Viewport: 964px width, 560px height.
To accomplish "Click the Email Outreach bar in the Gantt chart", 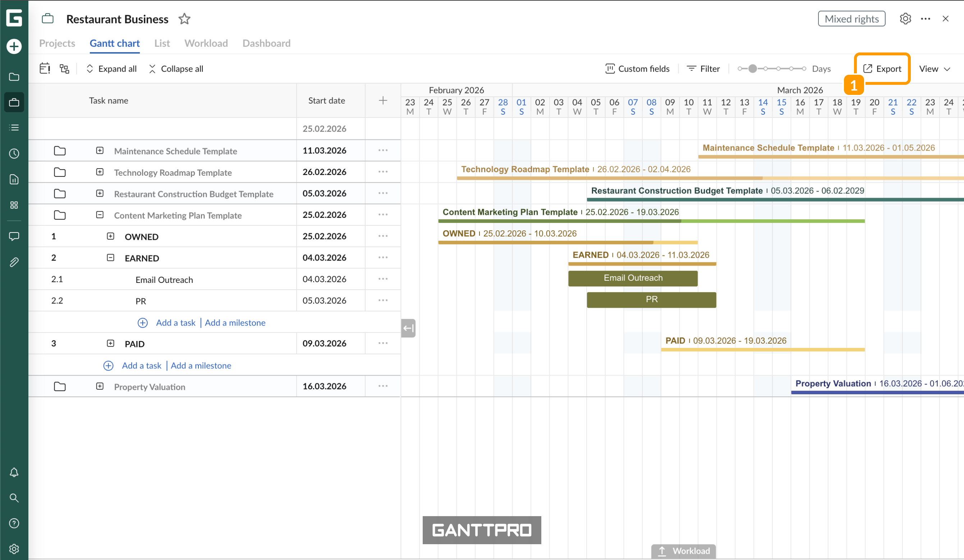I will 633,278.
